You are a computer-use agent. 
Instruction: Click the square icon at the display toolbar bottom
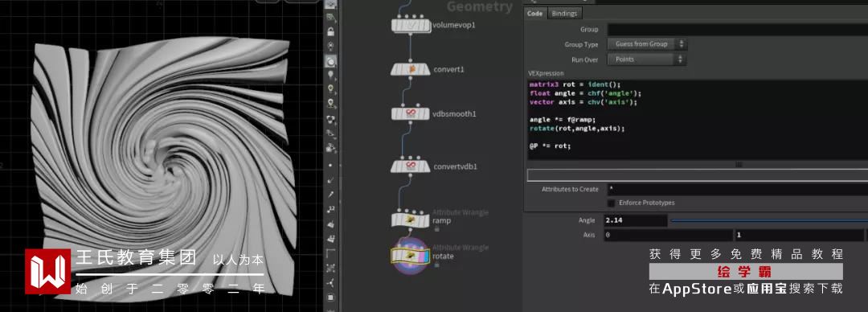[x=331, y=298]
